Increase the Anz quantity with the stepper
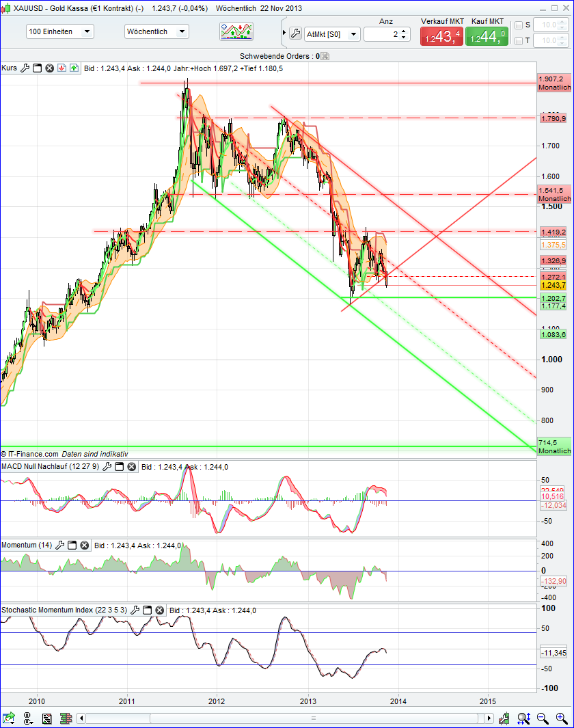Screen dimensions: 574x728 [403, 29]
